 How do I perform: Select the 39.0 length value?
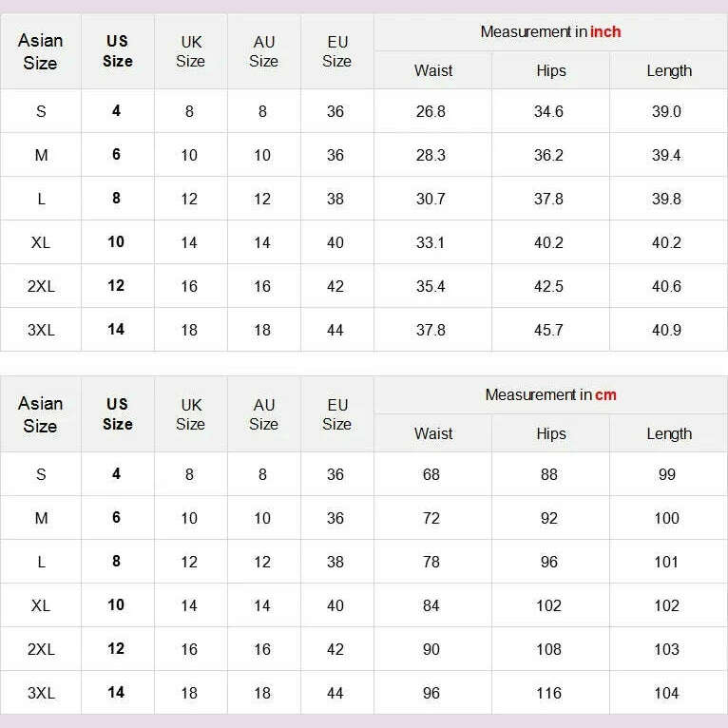[x=666, y=111]
